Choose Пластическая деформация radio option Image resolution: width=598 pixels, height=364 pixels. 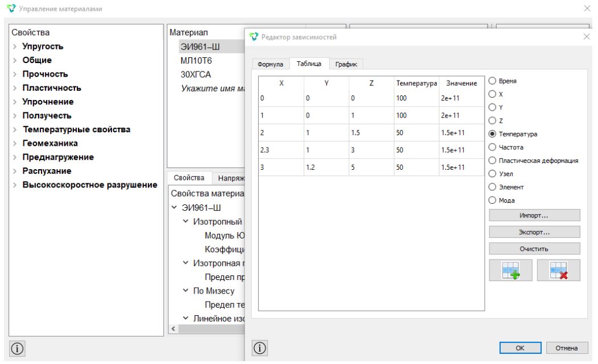[492, 161]
